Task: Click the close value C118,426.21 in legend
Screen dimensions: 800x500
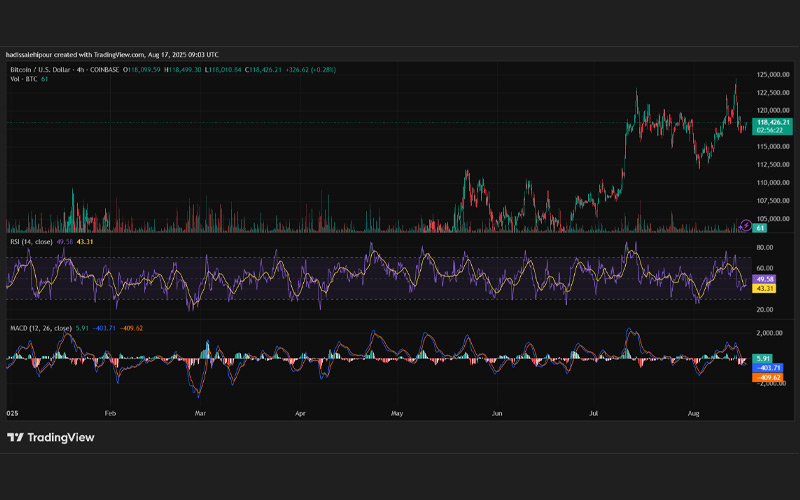Action: 263,70
